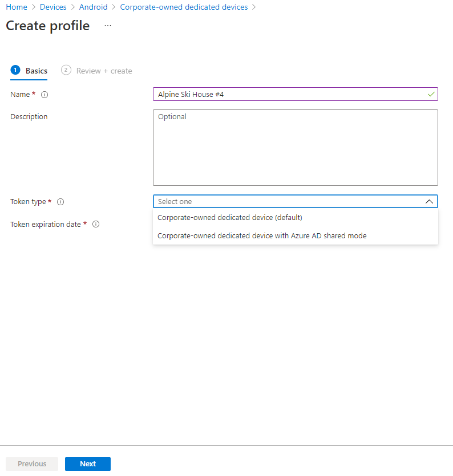Viewport: 453px width, 476px height.
Task: Click the step 2 circle icon for Review + create
Action: (x=66, y=70)
